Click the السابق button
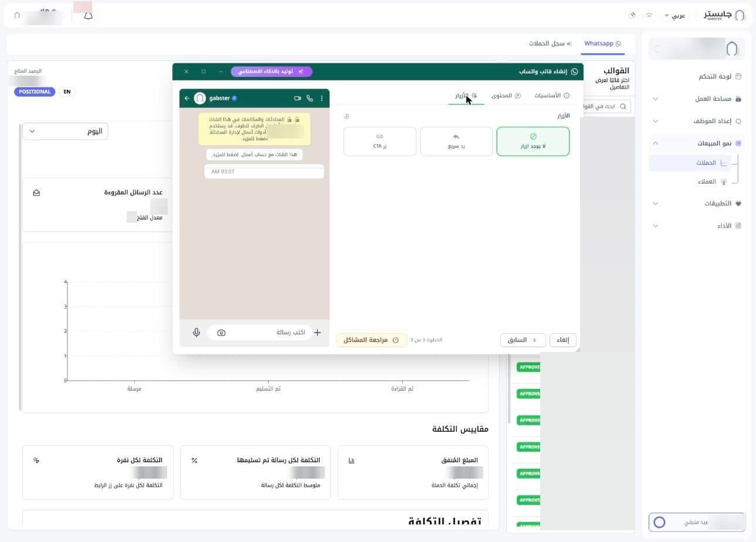756x542 pixels. (523, 340)
